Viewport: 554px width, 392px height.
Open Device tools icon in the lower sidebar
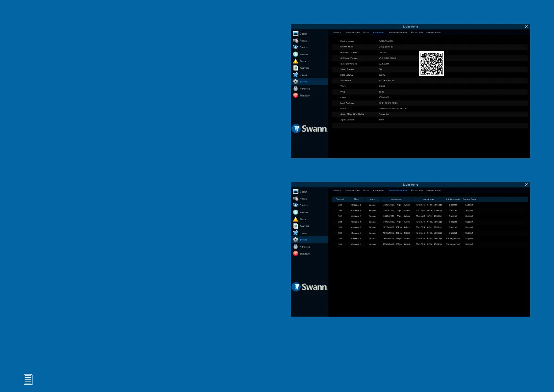pyautogui.click(x=295, y=233)
